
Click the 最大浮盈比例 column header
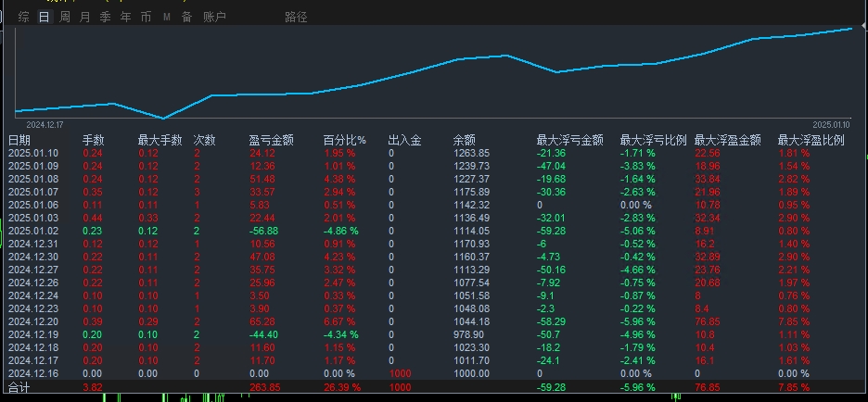pos(811,141)
